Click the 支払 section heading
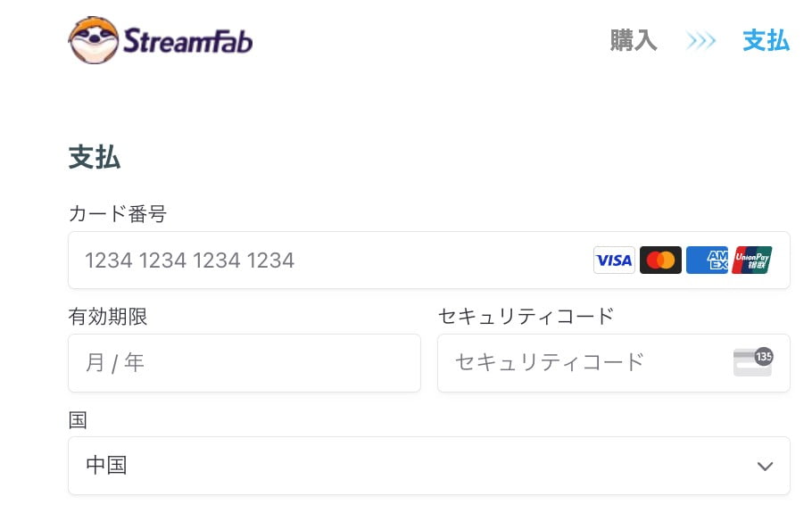Screen dimensions: 812x521 click(95, 157)
